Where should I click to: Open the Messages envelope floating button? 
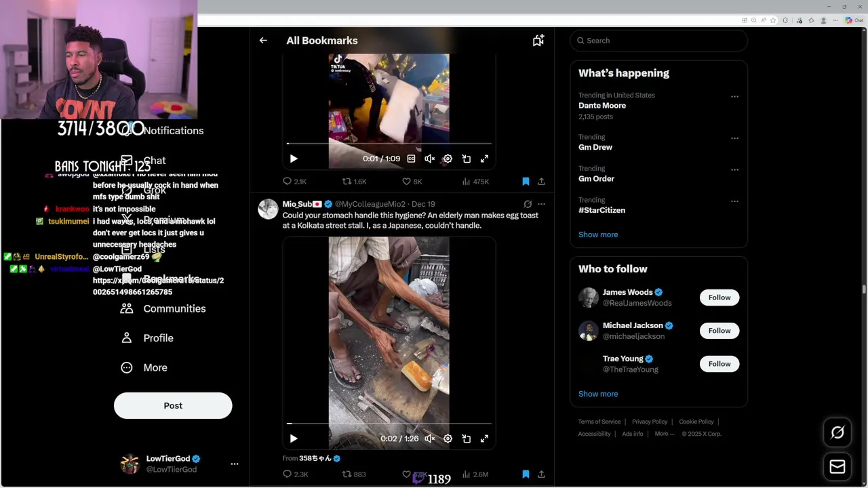tap(837, 466)
